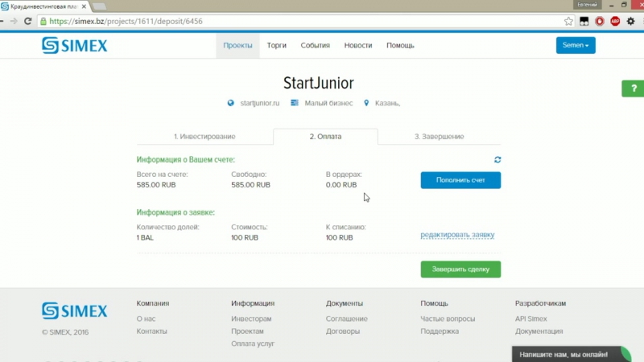Click the AdBlock Plus extension icon
This screenshot has width=644, height=362.
click(x=615, y=22)
